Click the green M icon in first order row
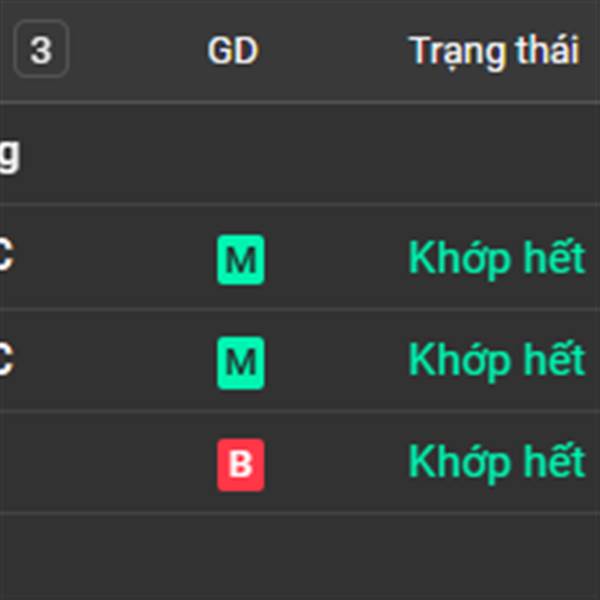The height and width of the screenshot is (600, 600). 240,260
